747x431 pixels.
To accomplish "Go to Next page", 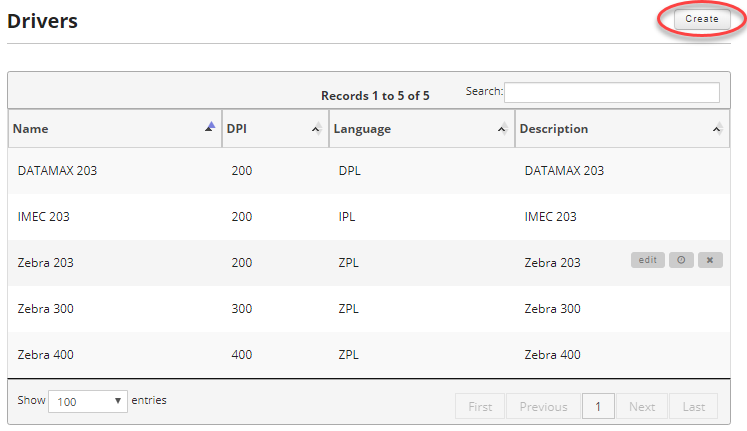I will (x=642, y=406).
